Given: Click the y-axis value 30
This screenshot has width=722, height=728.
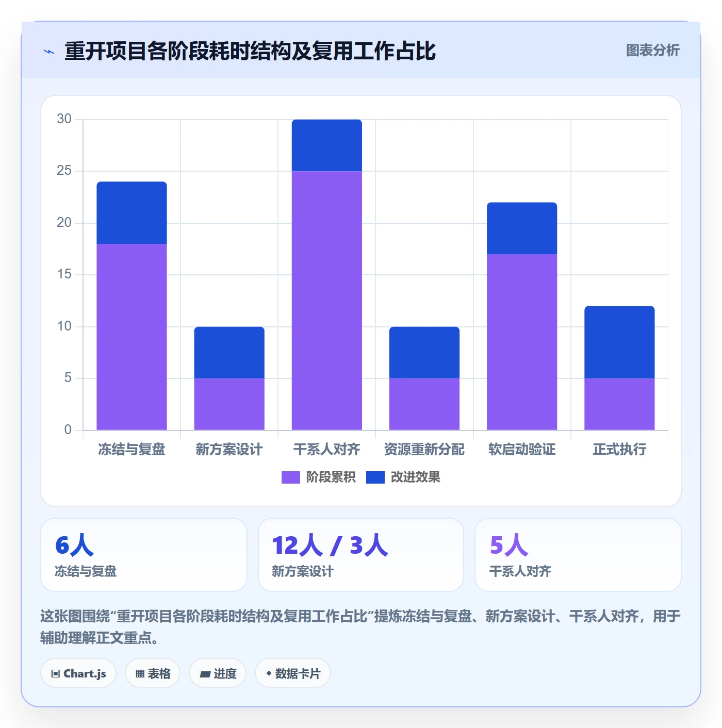Looking at the screenshot, I should tap(64, 119).
